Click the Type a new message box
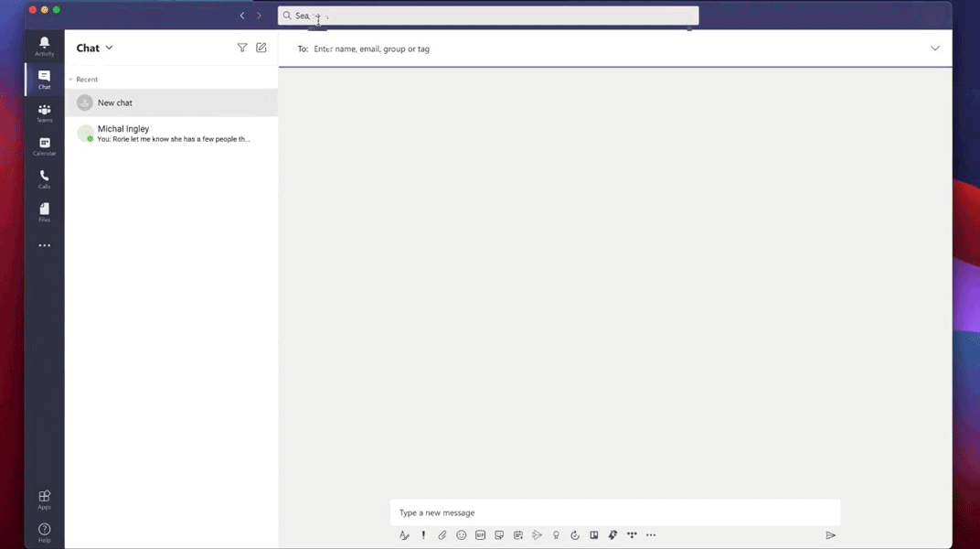 (x=615, y=512)
